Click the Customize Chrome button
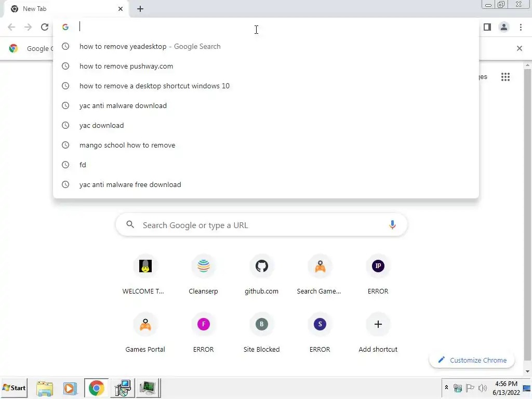Screen dimensions: 532x399 coord(472,360)
